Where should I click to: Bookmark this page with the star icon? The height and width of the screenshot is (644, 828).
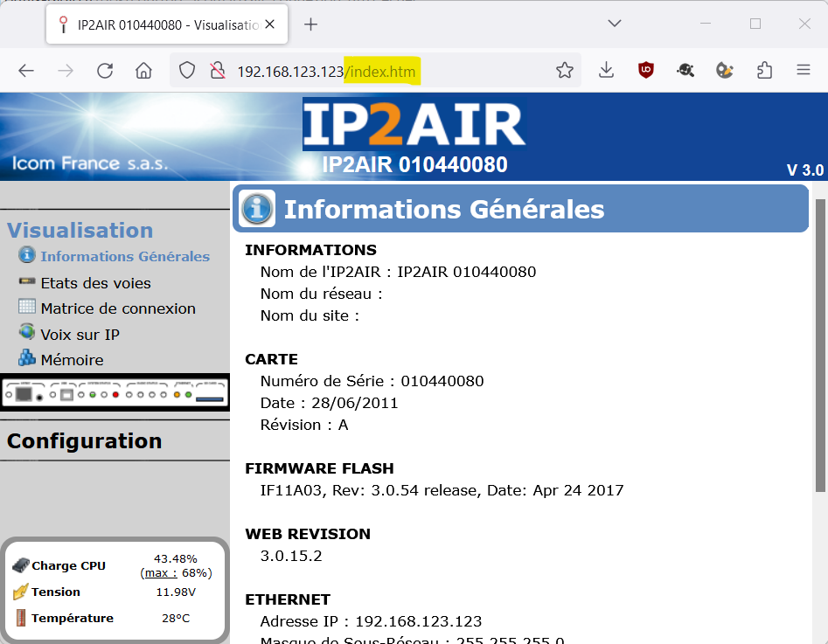pos(565,71)
